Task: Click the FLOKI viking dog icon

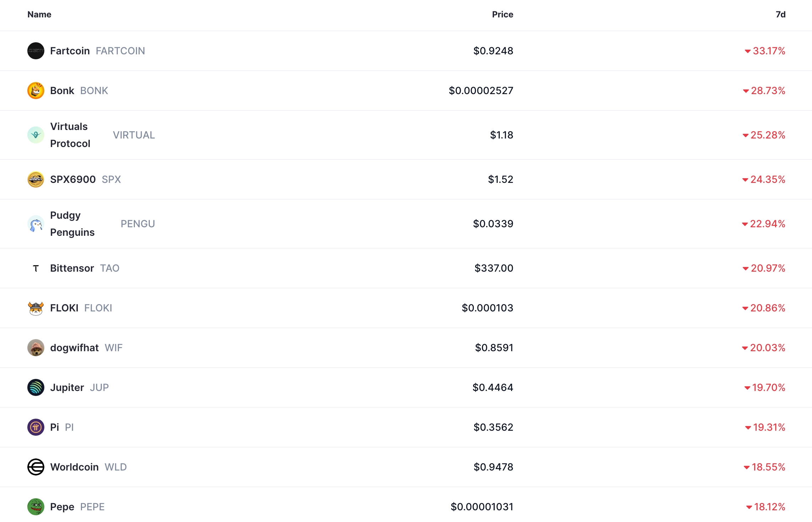Action: point(36,308)
